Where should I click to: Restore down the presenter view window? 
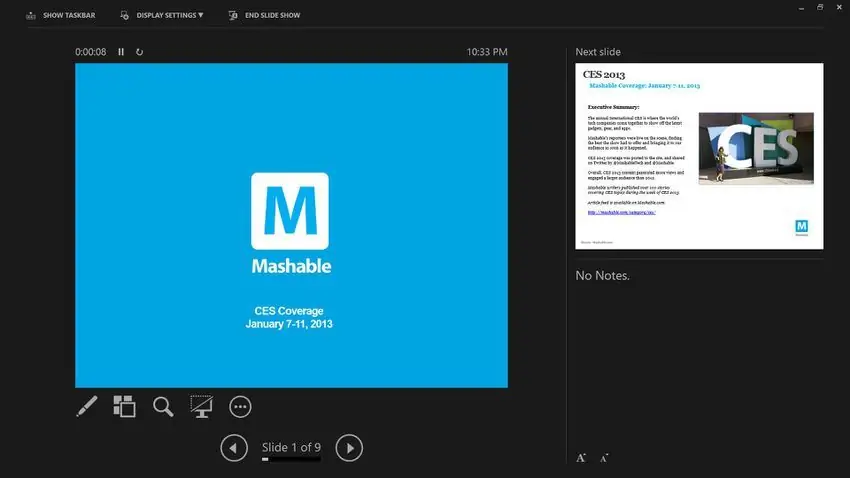tap(820, 8)
